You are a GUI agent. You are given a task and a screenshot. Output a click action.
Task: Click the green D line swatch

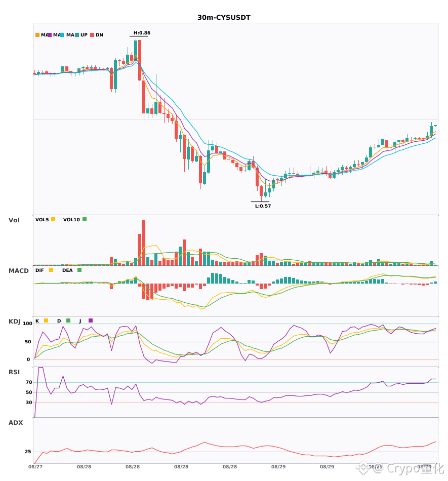pos(68,320)
